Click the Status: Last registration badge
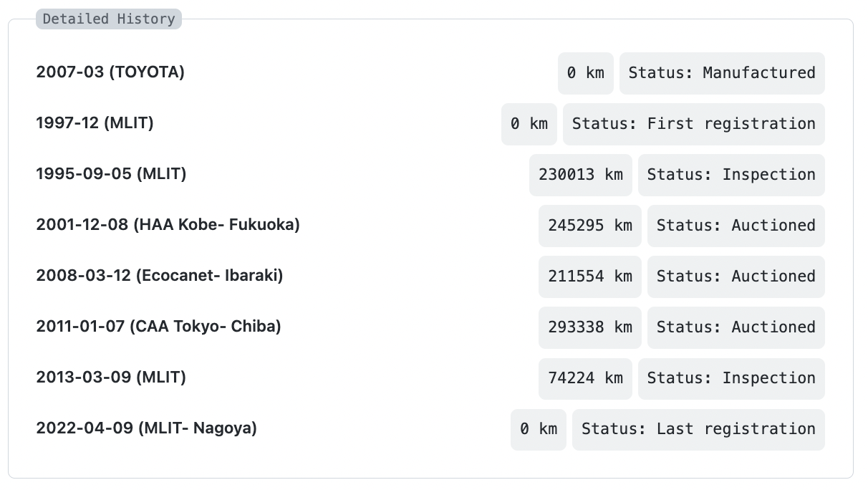The image size is (868, 490). point(698,429)
